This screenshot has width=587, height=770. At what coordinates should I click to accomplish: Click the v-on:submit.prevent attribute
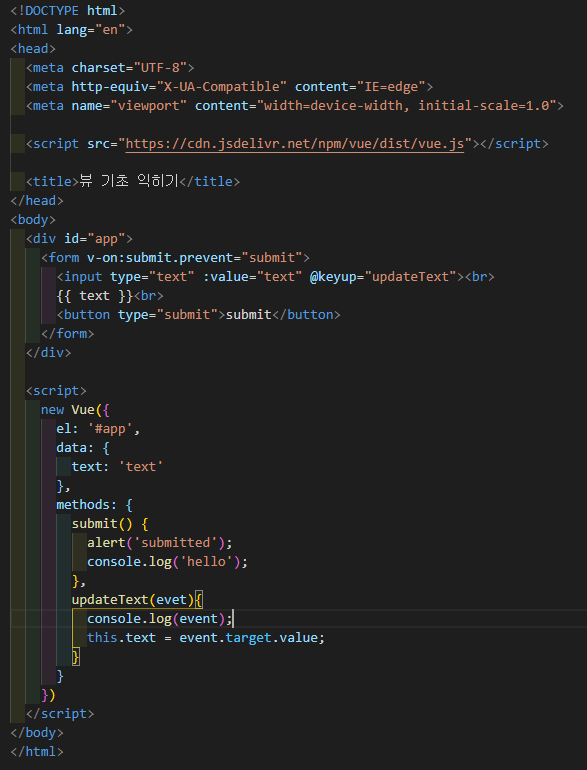pos(195,258)
